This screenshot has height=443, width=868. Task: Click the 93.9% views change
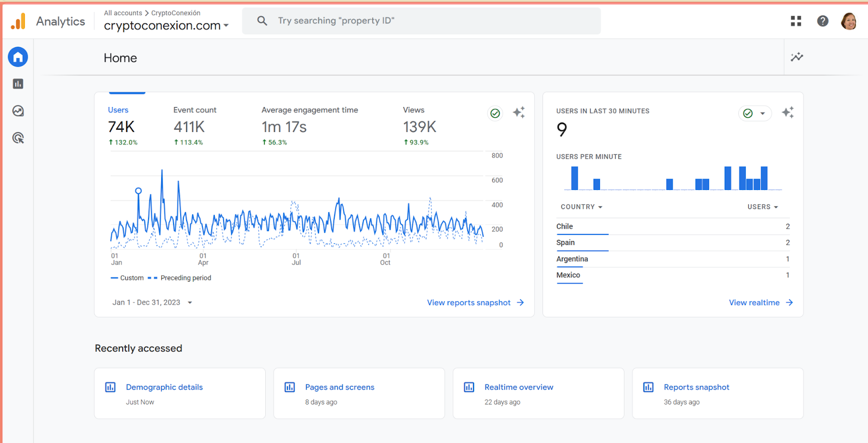point(416,142)
